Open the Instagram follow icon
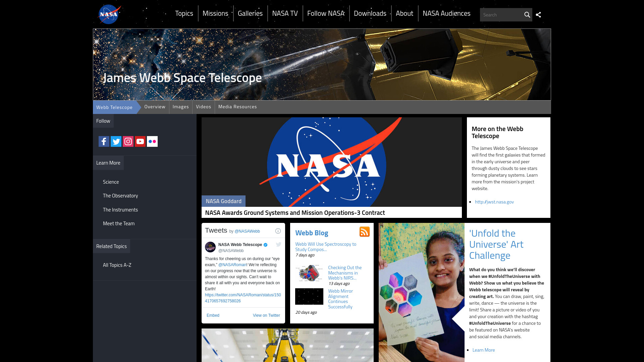644x362 pixels. [128, 141]
